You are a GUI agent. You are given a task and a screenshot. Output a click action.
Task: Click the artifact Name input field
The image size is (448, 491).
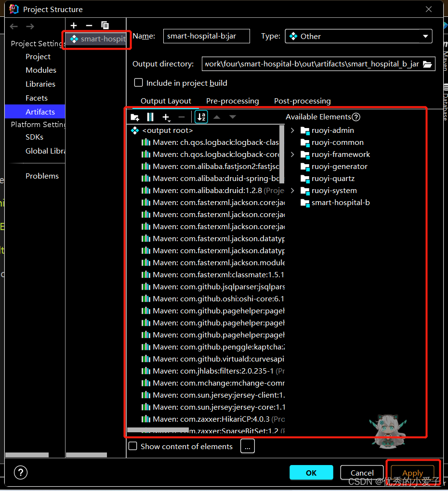[207, 36]
